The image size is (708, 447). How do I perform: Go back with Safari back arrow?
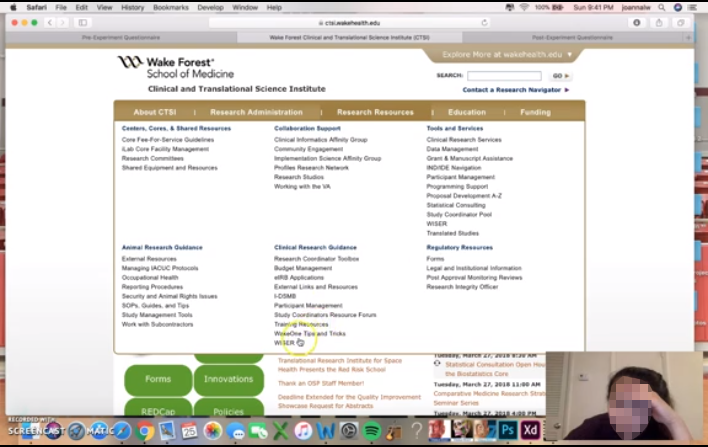coord(50,23)
